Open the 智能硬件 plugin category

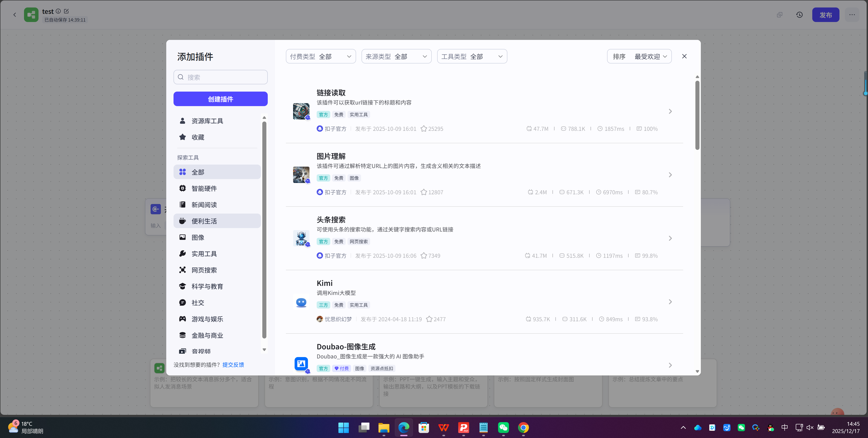click(205, 188)
